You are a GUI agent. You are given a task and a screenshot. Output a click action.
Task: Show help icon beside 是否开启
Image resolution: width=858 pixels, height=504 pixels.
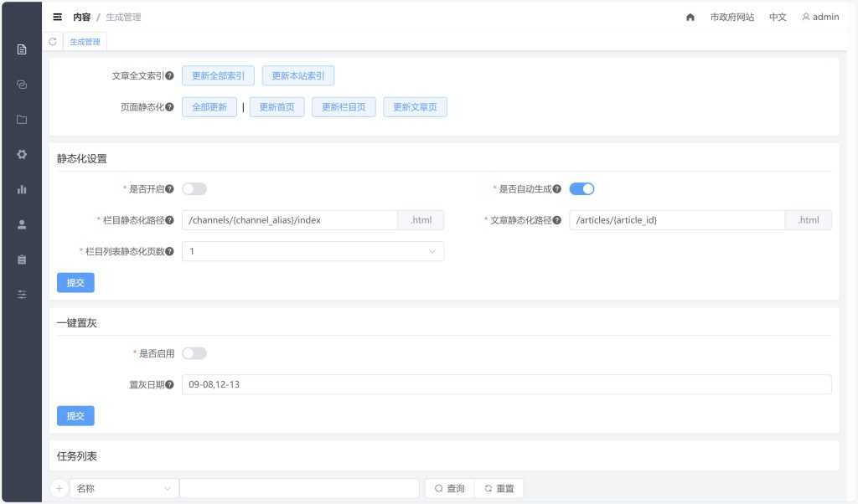[169, 189]
